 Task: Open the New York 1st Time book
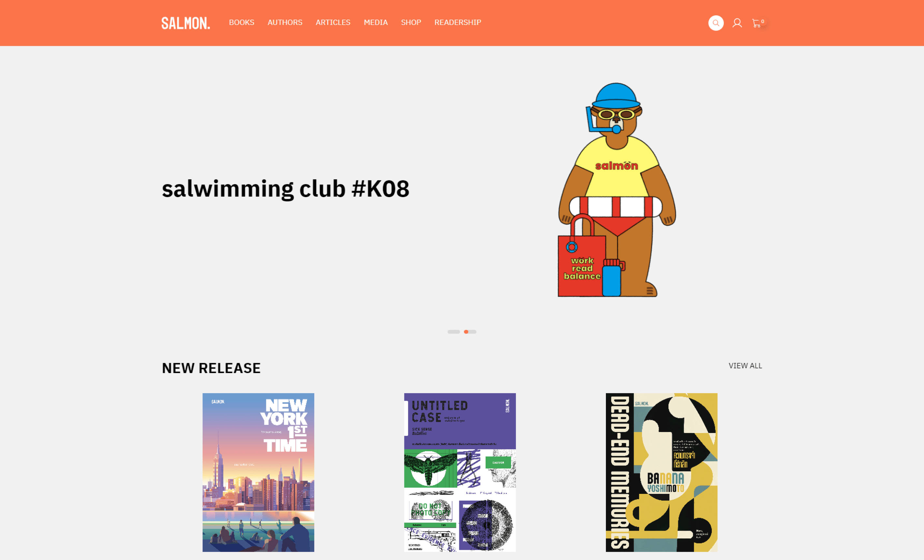(x=258, y=472)
